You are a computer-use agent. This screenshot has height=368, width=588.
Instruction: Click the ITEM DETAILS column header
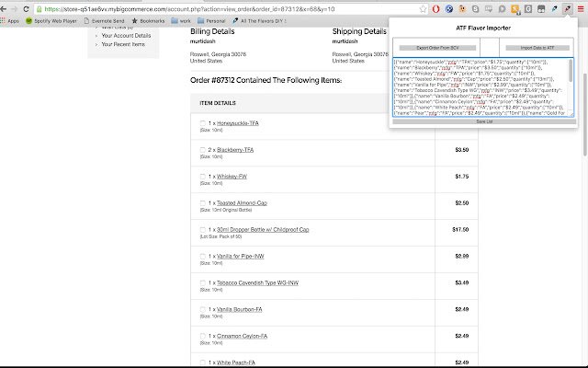(218, 103)
